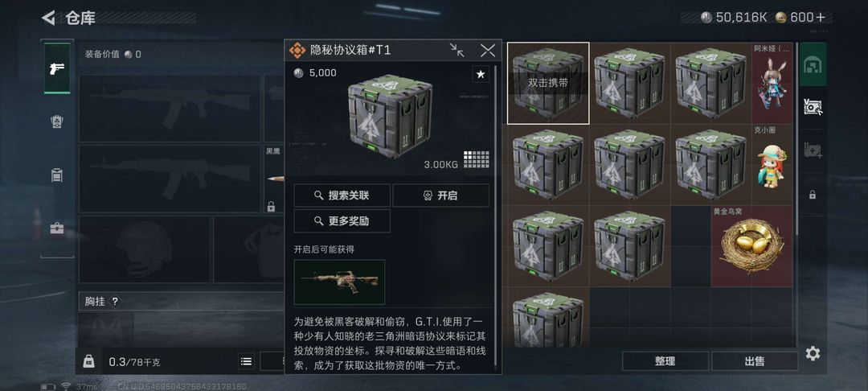The image size is (868, 391).
Task: Open the toolbox category in left sidebar
Action: 57,228
